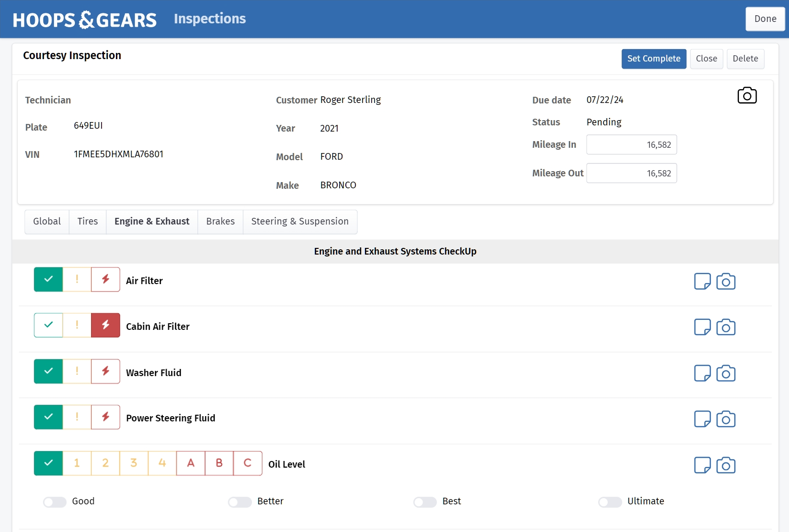The height and width of the screenshot is (532, 789).
Task: Select the plate number 649EUI
Action: tap(88, 126)
